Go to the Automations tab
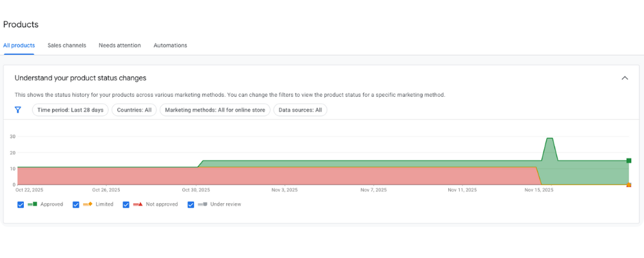Image resolution: width=644 pixels, height=258 pixels. pos(170,46)
